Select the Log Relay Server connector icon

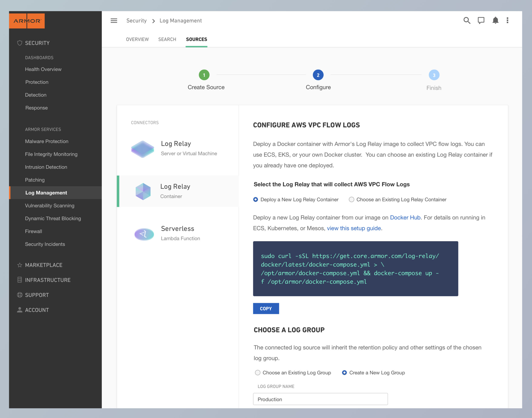142,149
